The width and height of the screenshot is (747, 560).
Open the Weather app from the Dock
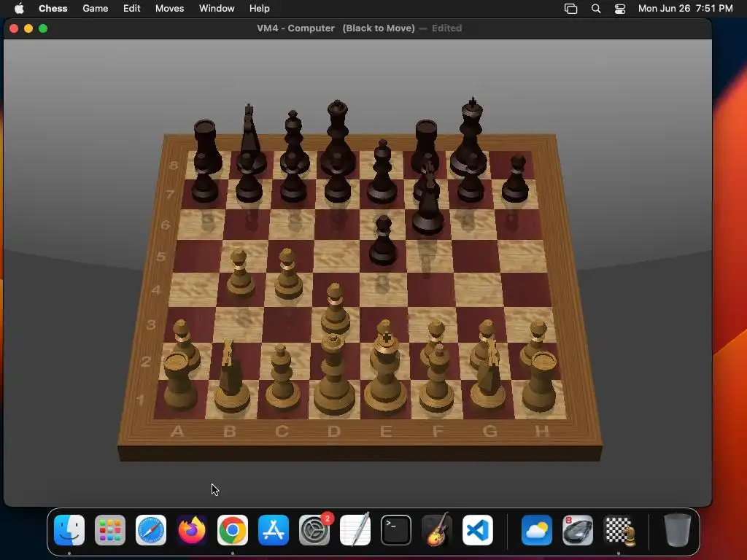click(x=537, y=530)
